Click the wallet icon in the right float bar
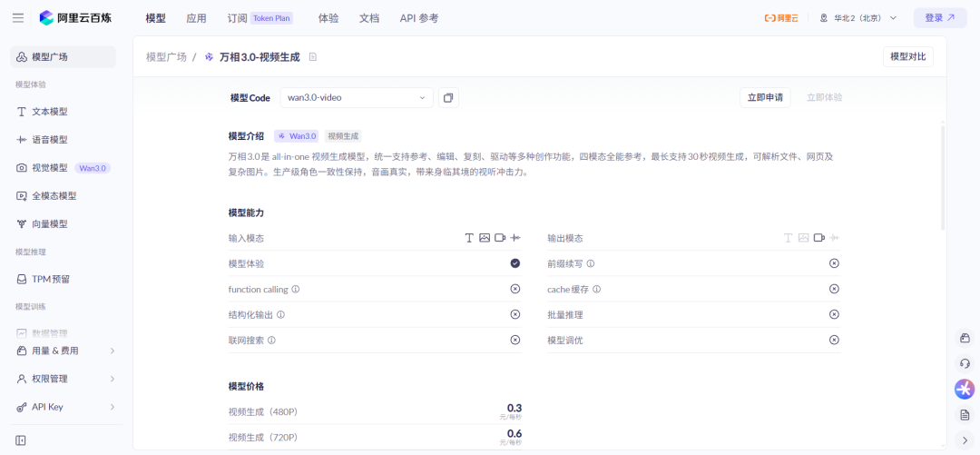This screenshot has width=980, height=455. 965,338
